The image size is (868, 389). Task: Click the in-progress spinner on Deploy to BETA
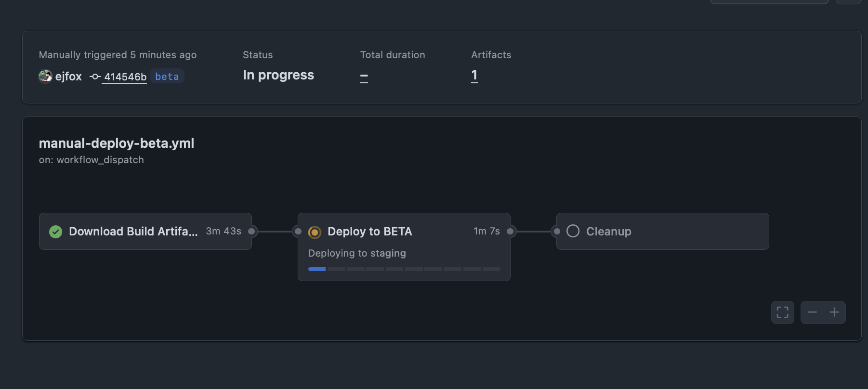point(315,232)
